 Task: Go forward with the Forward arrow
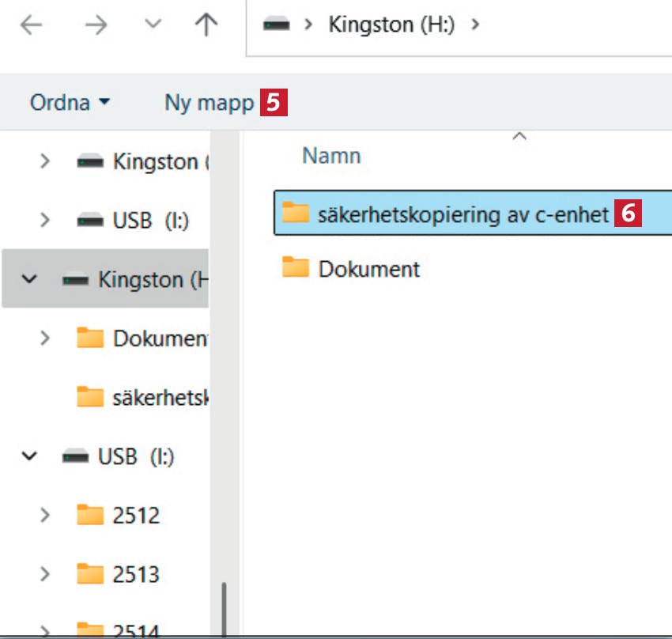[96, 25]
